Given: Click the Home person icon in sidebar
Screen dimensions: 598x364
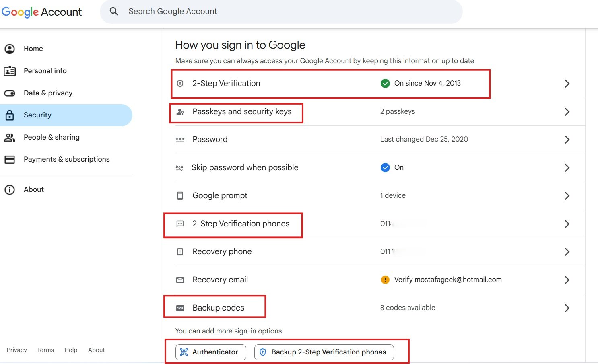Looking at the screenshot, I should pyautogui.click(x=10, y=49).
